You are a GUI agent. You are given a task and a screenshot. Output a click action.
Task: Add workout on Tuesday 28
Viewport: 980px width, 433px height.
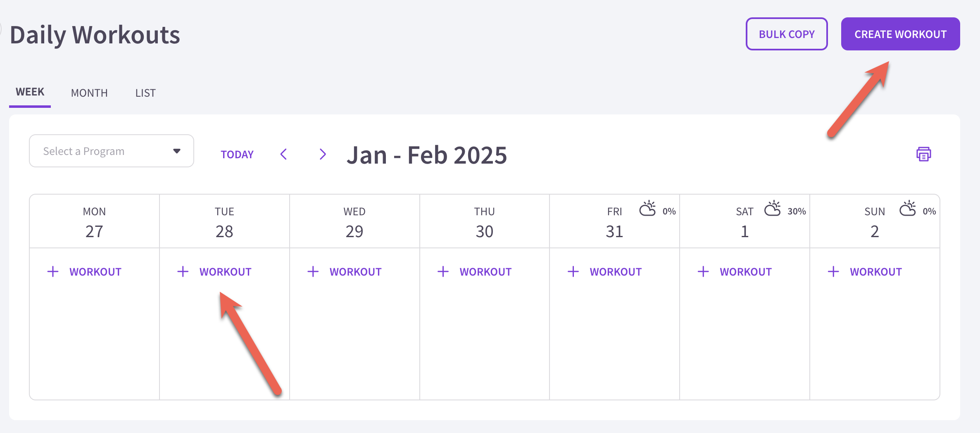pyautogui.click(x=214, y=271)
